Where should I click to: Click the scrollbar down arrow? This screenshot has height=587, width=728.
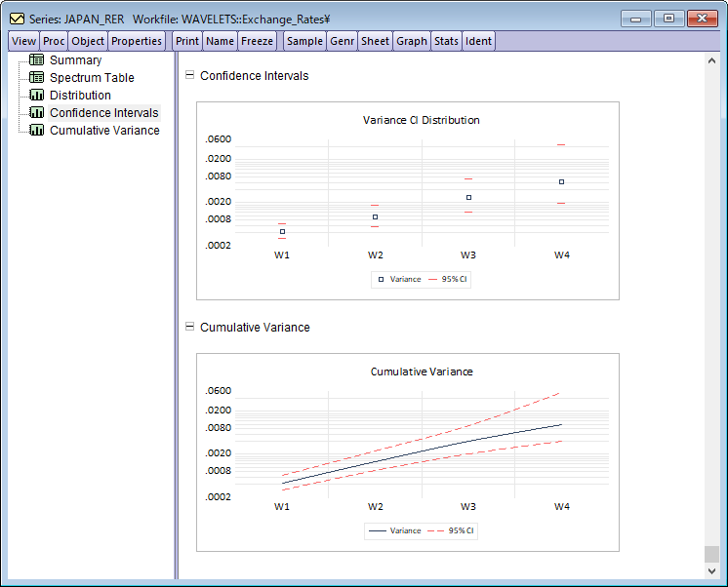click(711, 569)
